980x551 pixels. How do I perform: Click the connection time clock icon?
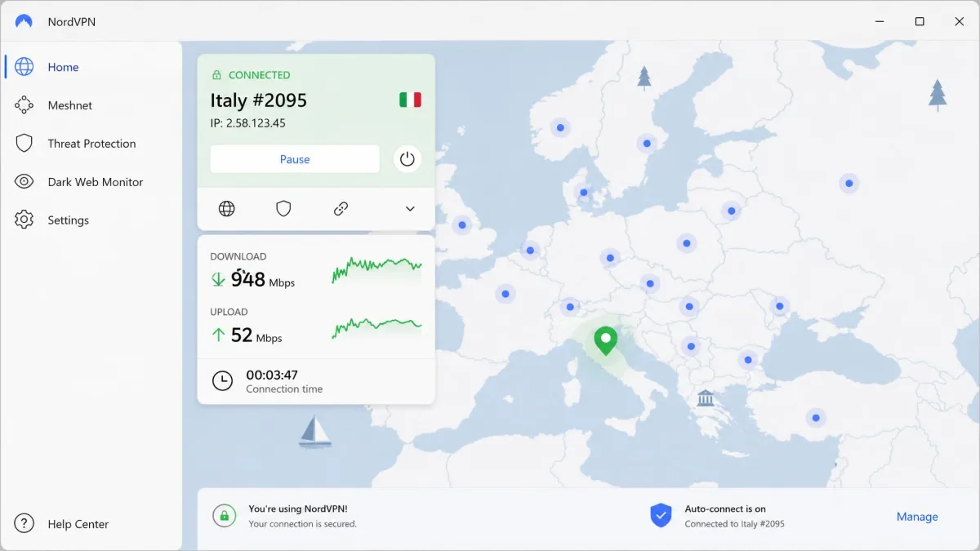(x=222, y=380)
